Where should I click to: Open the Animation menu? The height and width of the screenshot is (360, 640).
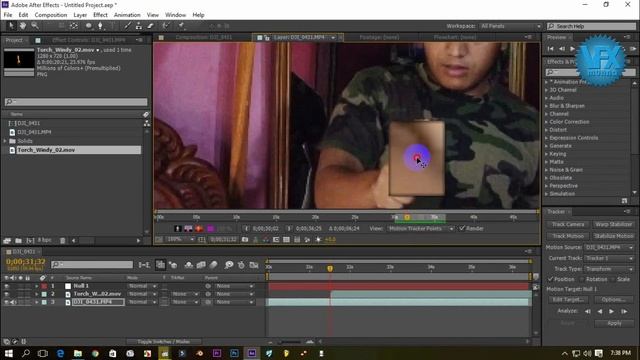click(x=127, y=15)
